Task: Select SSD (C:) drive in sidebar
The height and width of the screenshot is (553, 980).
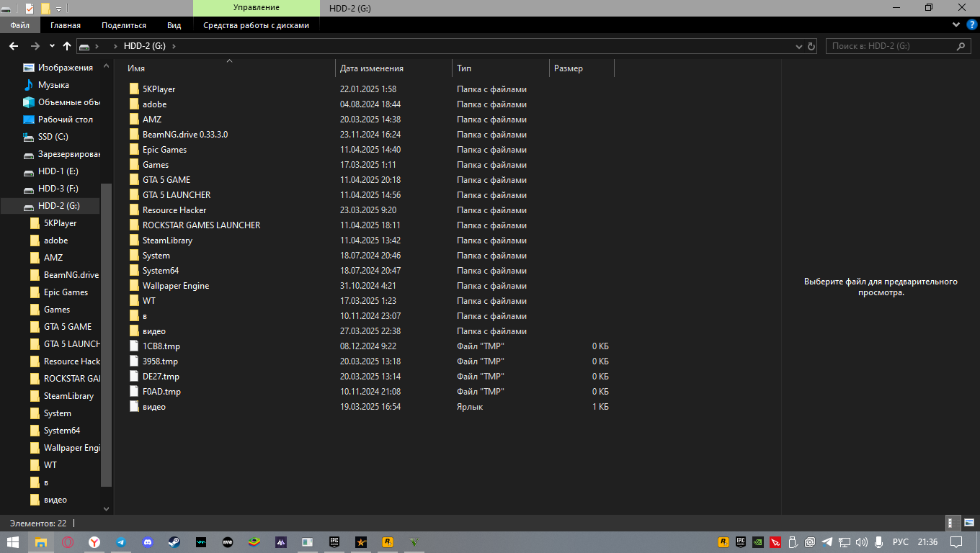Action: click(x=53, y=137)
